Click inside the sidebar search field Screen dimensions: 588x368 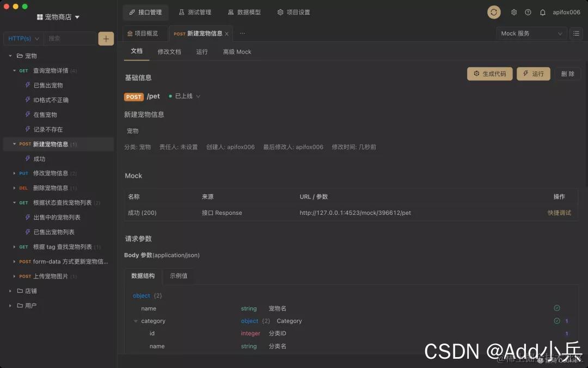pos(70,38)
